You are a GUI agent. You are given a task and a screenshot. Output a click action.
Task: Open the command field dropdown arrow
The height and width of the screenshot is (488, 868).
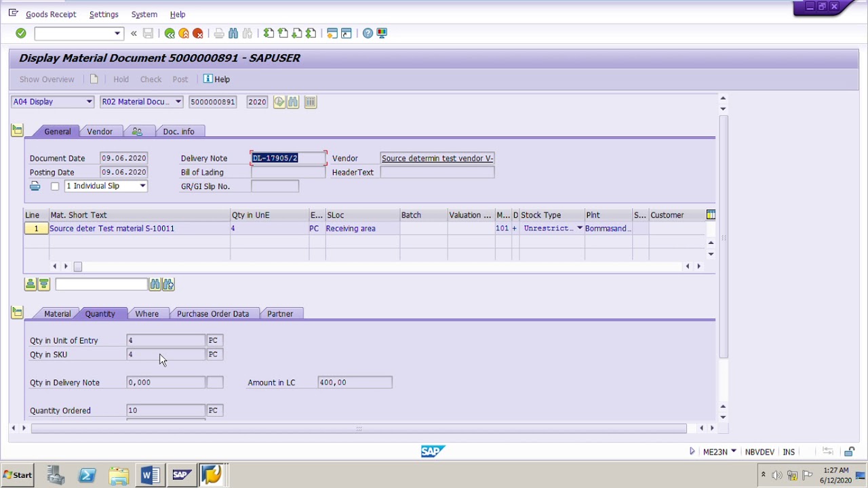117,33
